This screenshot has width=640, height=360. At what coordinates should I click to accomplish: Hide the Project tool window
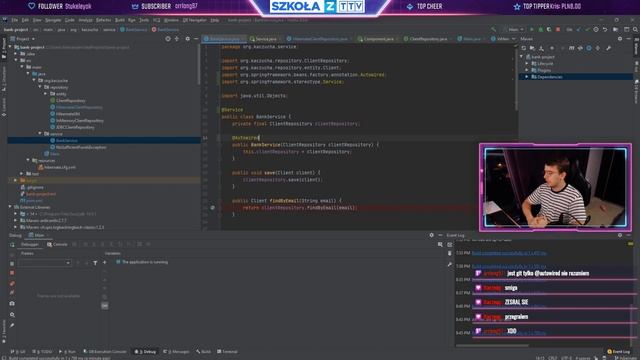coord(196,39)
